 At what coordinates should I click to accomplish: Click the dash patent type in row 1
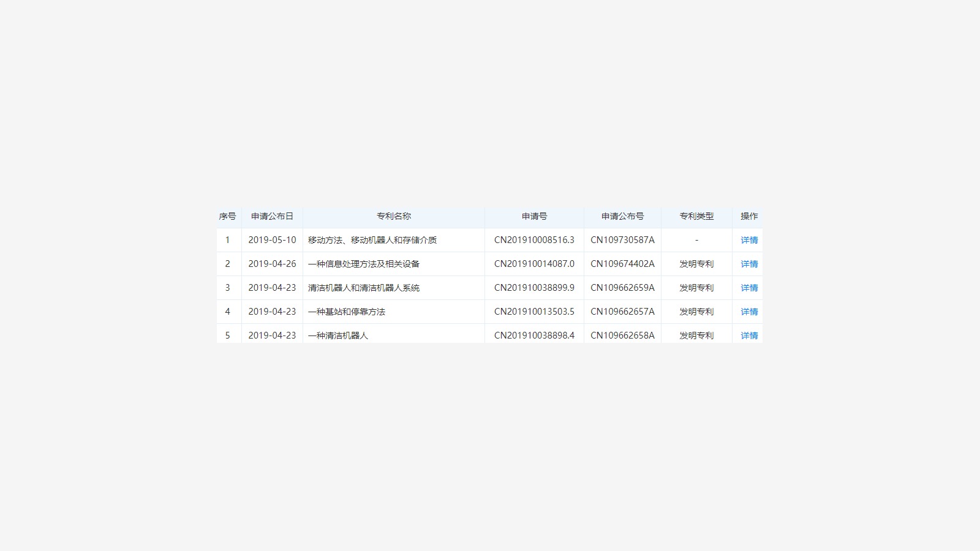696,240
